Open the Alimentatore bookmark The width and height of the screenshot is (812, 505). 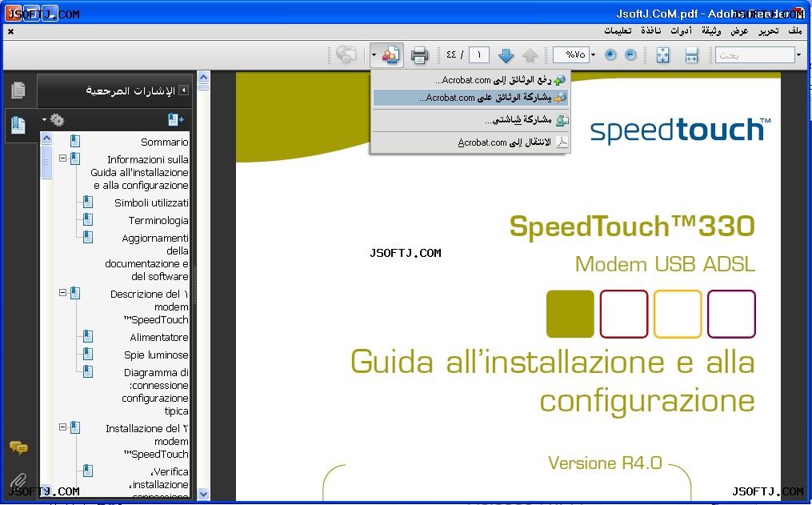coord(159,337)
